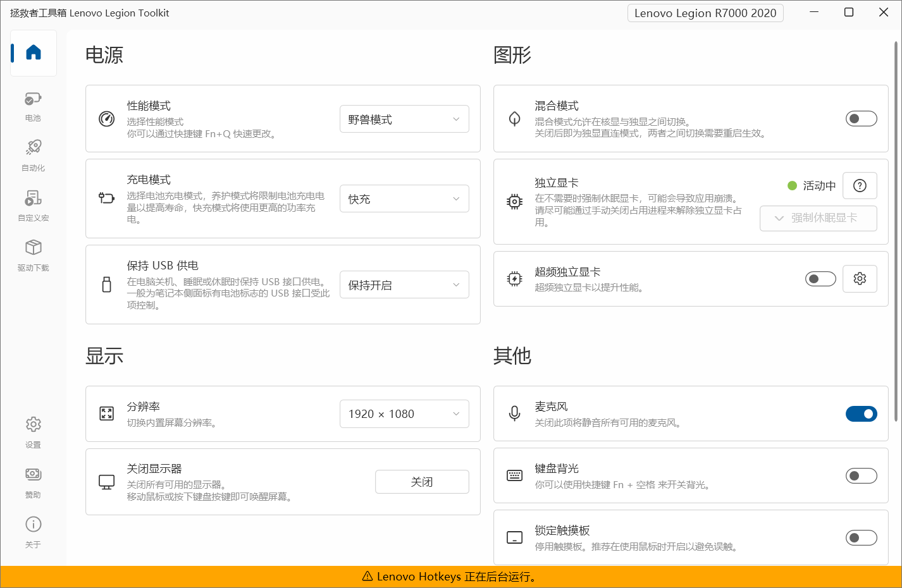
Task: Enable the 锁定触摸板 switch
Action: (862, 537)
